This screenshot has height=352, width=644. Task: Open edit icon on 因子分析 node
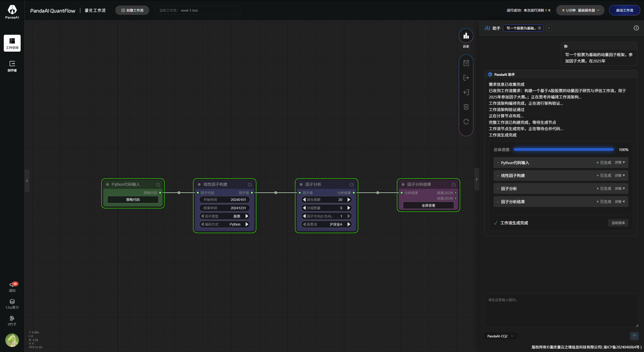point(352,185)
